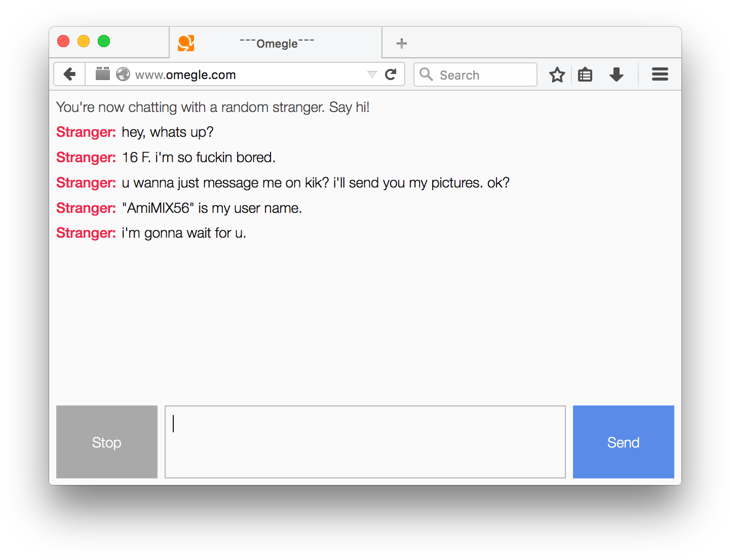This screenshot has height=560, width=730.
Task: Reload the page with the refresh icon
Action: coord(391,74)
